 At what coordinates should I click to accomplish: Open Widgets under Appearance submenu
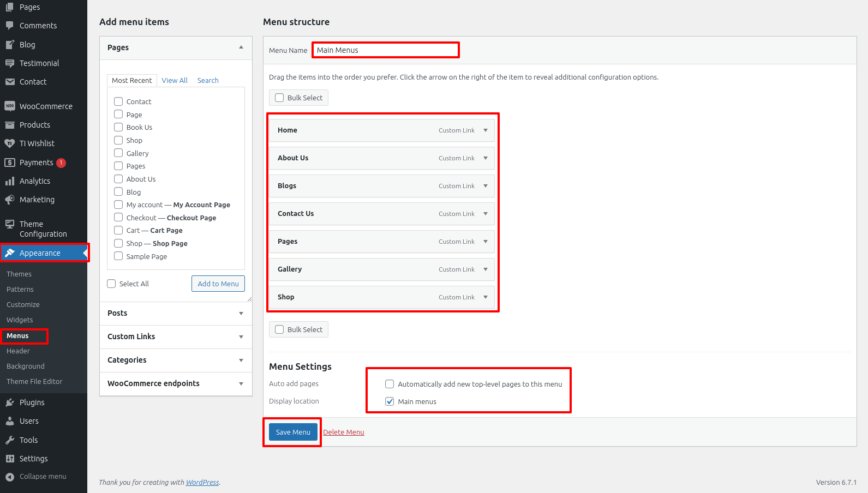[x=20, y=320]
